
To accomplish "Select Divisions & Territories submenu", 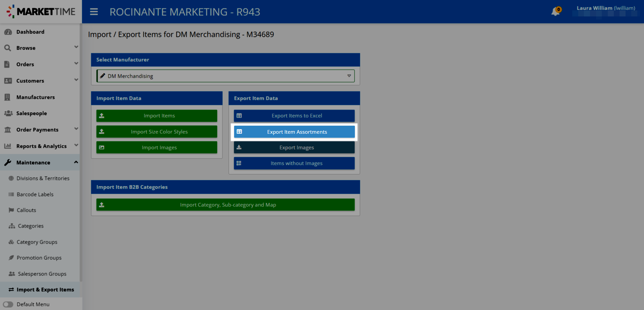I will click(40, 178).
